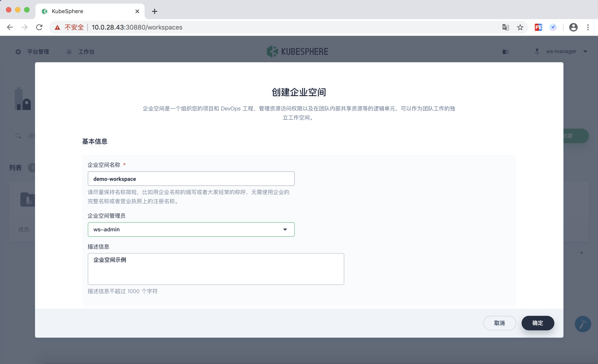The image size is (598, 364).
Task: Click the insecure site warning icon
Action: tap(57, 27)
